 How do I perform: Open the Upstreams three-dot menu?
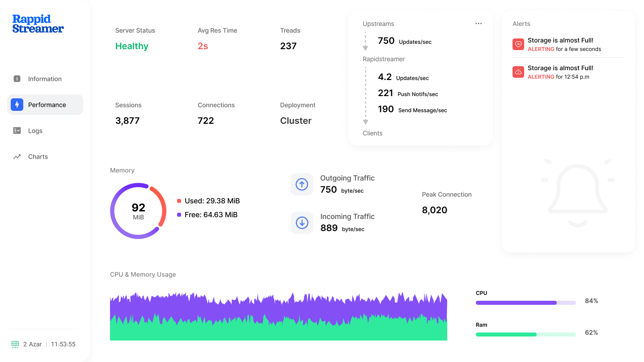tap(479, 24)
